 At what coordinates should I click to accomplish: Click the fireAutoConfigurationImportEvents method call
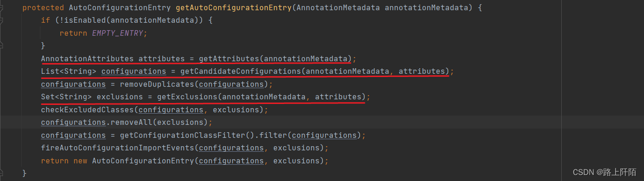coord(118,148)
